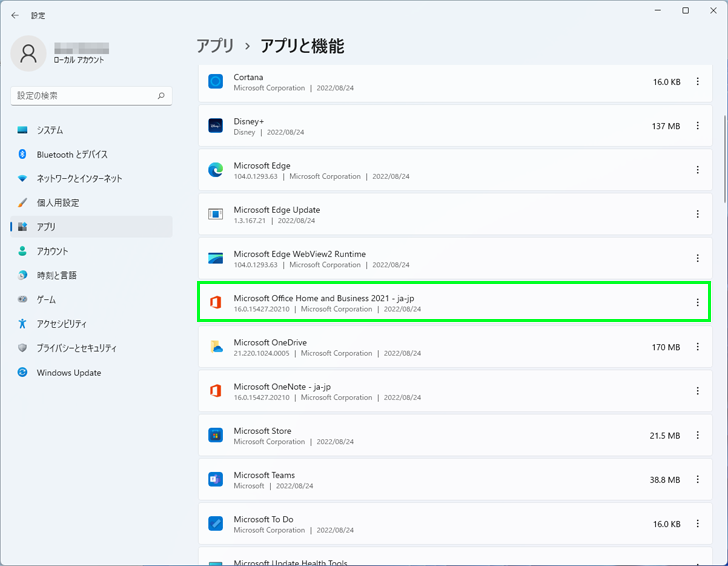
Task: Open Microsoft OneDrive more options menu
Action: 697,347
